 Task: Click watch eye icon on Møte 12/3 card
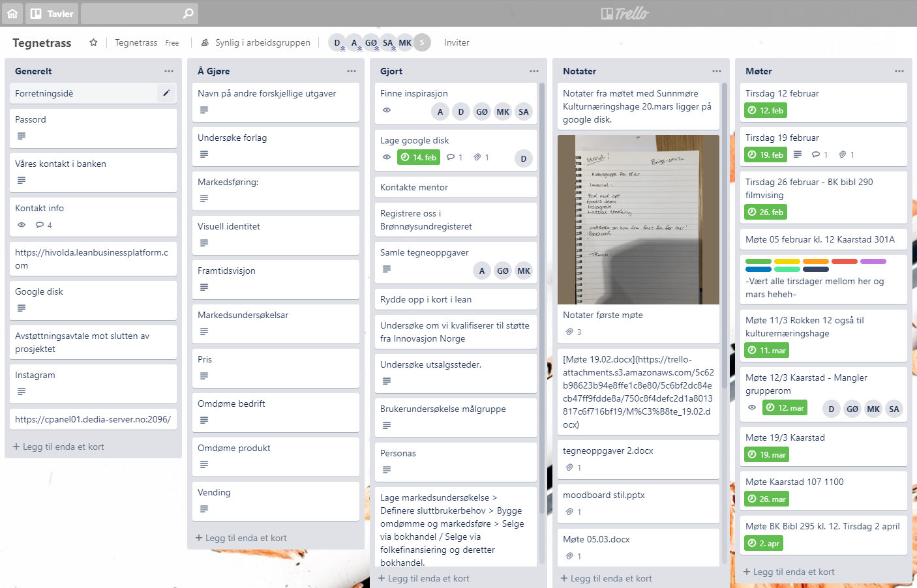click(752, 407)
